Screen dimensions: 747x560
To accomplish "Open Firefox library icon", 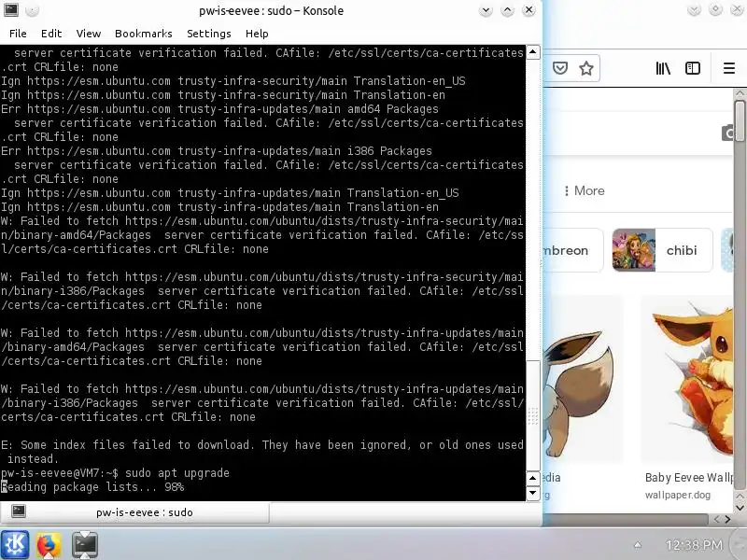I will tap(663, 68).
